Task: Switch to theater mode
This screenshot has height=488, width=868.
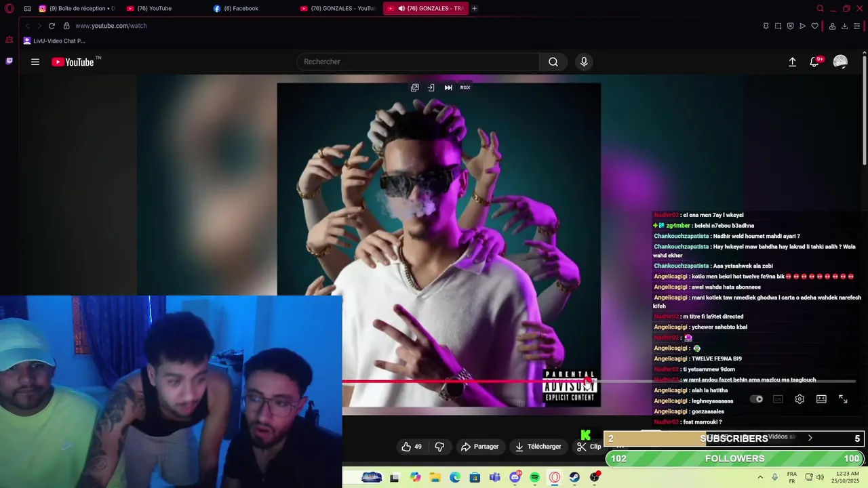Action: [821, 399]
